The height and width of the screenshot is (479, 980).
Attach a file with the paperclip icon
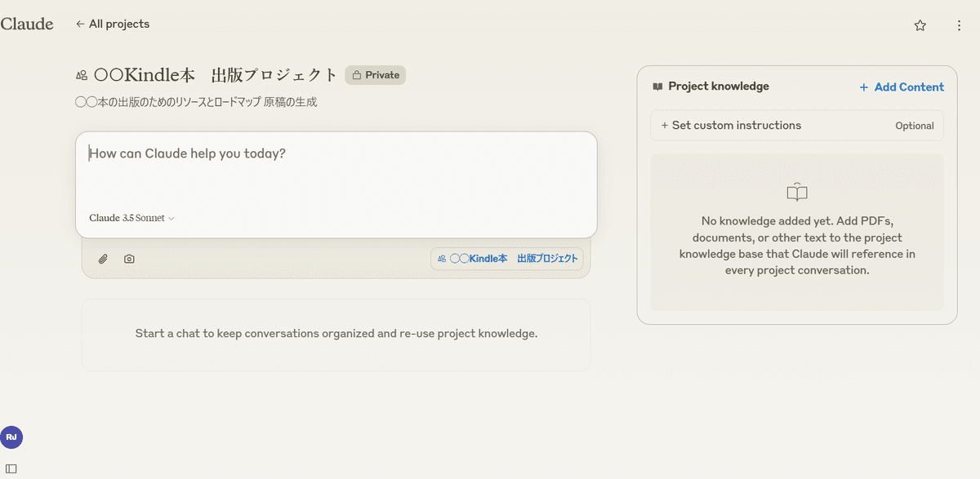coord(103,259)
